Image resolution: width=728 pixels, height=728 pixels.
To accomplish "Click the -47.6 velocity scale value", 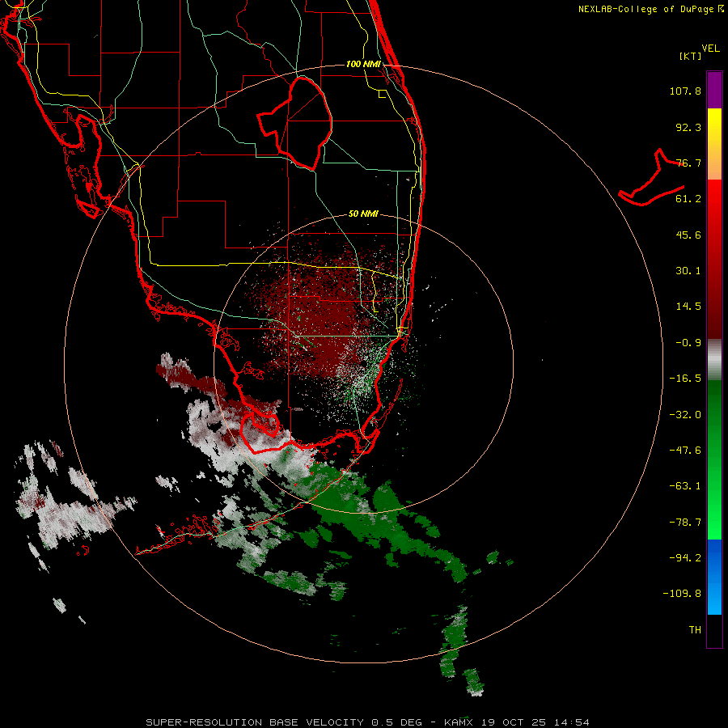I will coord(685,451).
